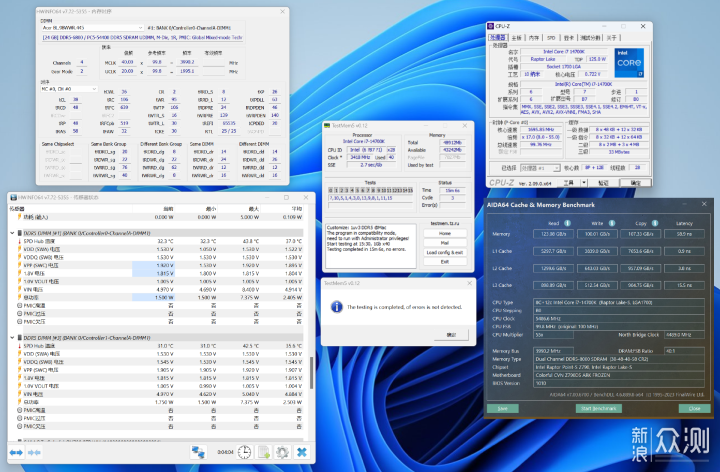The image size is (720, 472).
Task: Switch to CPU-Z SPD tab
Action: coord(551,38)
